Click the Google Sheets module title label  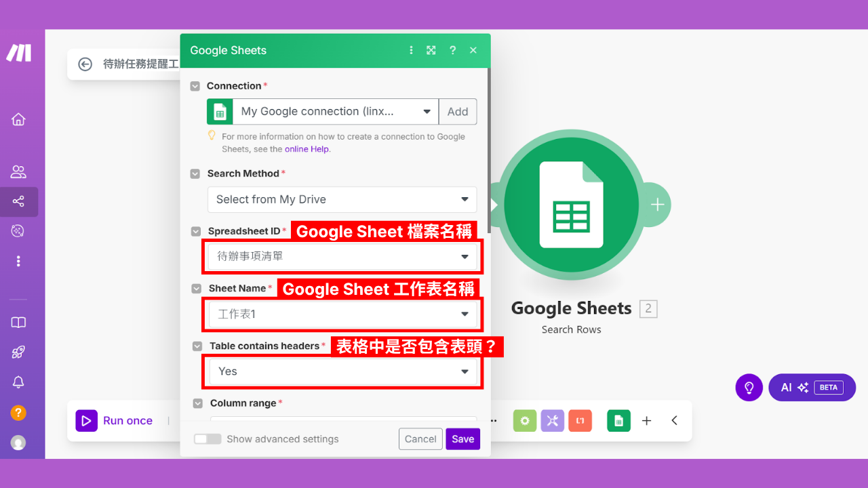tap(571, 308)
